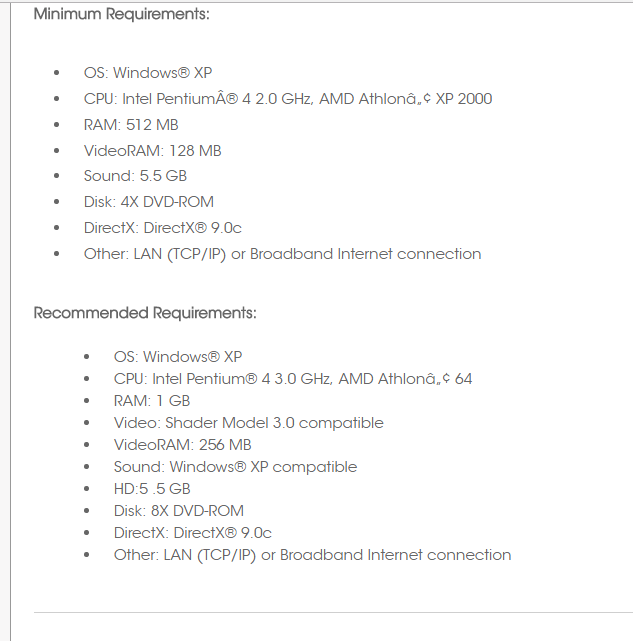
Task: Click the minimum LAN (TCP/IP) connection line
Action: tap(283, 254)
